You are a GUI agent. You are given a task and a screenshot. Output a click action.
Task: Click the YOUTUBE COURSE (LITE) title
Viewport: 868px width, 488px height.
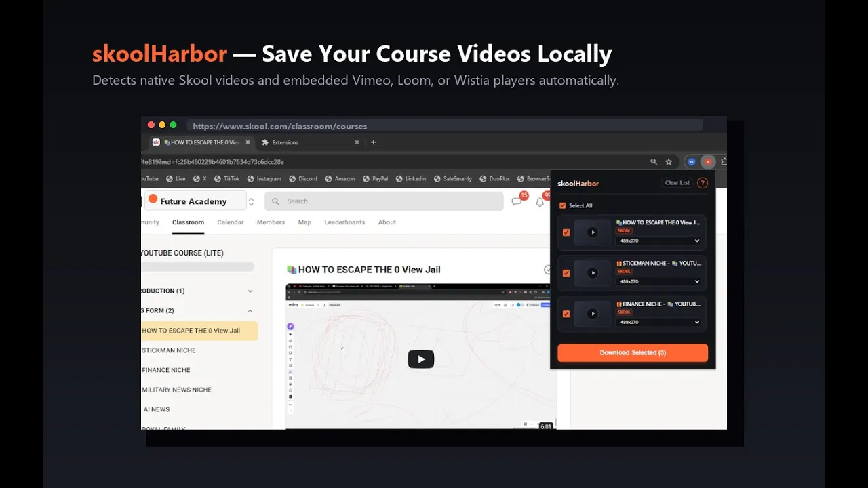pos(182,253)
